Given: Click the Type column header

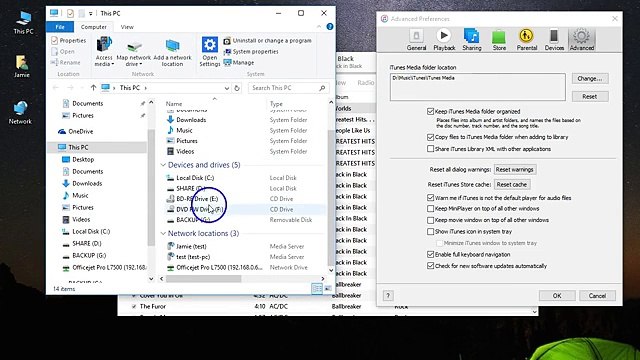Looking at the screenshot, I should click(276, 104).
